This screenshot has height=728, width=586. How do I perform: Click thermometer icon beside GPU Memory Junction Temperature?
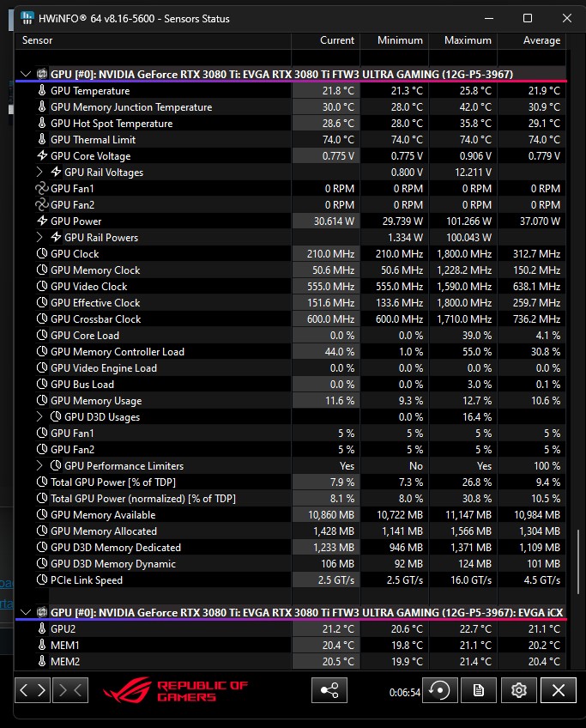(42, 106)
